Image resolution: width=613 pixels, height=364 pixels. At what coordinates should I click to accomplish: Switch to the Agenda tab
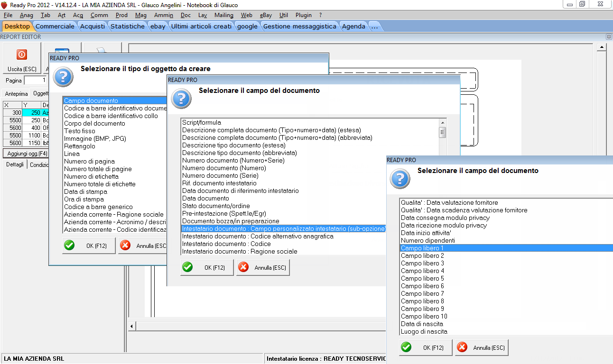pos(354,26)
